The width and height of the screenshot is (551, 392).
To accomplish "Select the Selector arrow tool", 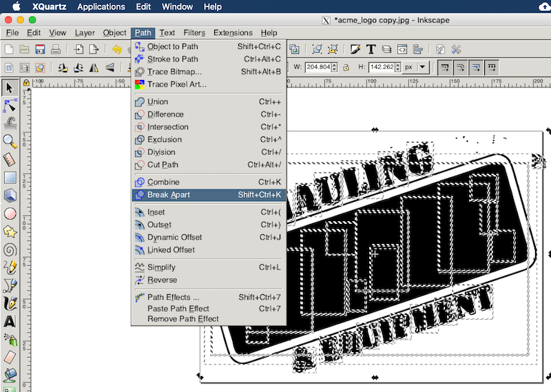I will (x=10, y=87).
